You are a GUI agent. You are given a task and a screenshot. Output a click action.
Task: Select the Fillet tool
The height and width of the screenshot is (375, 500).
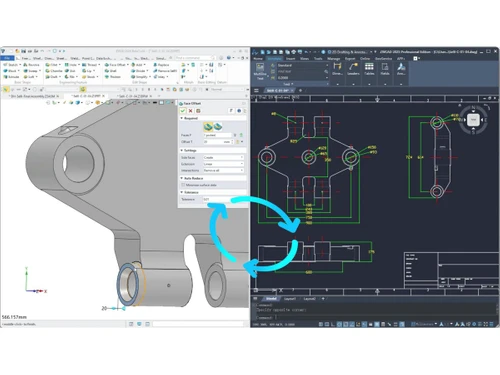(x=52, y=65)
